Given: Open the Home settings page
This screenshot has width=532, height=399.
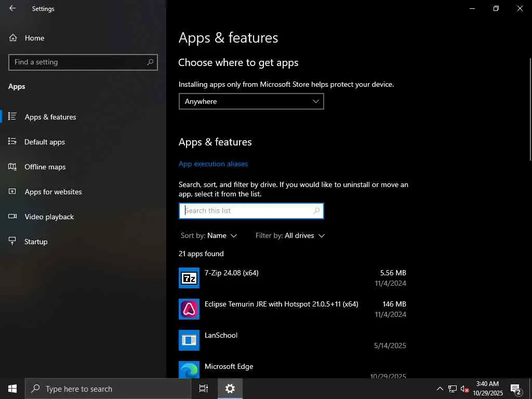Looking at the screenshot, I should 34,38.
